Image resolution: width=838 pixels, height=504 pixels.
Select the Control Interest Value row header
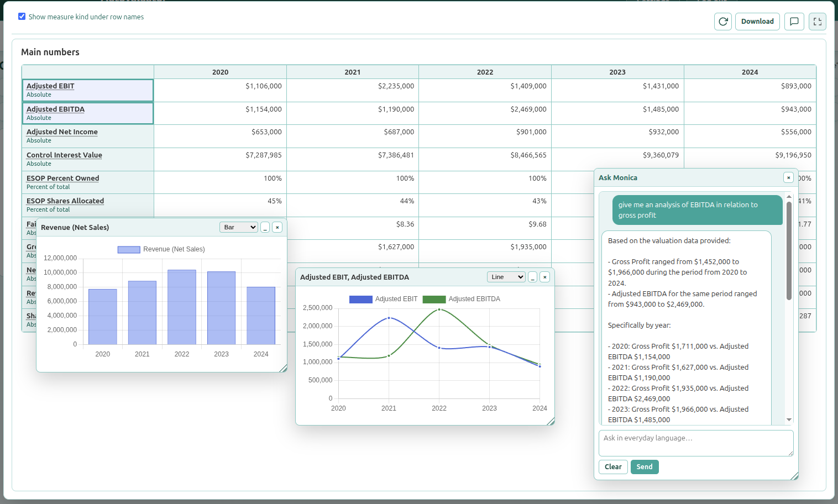[x=88, y=159]
